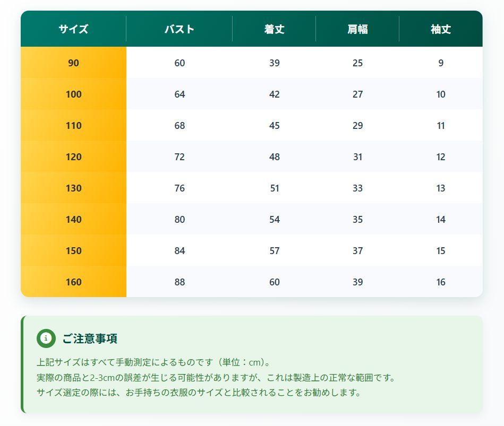Image resolution: width=504 pixels, height=426 pixels.
Task: Click shoulder value 35 in size 140 row
Action: 358,219
